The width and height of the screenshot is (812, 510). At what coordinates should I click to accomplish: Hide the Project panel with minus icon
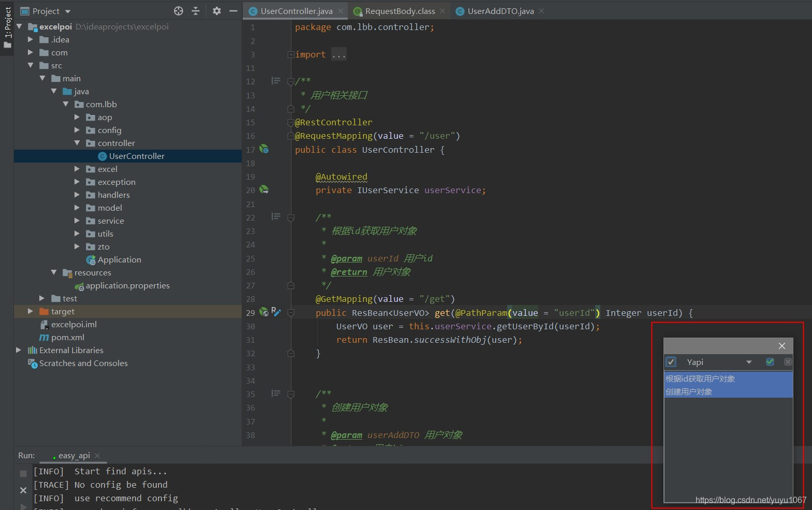pos(233,11)
